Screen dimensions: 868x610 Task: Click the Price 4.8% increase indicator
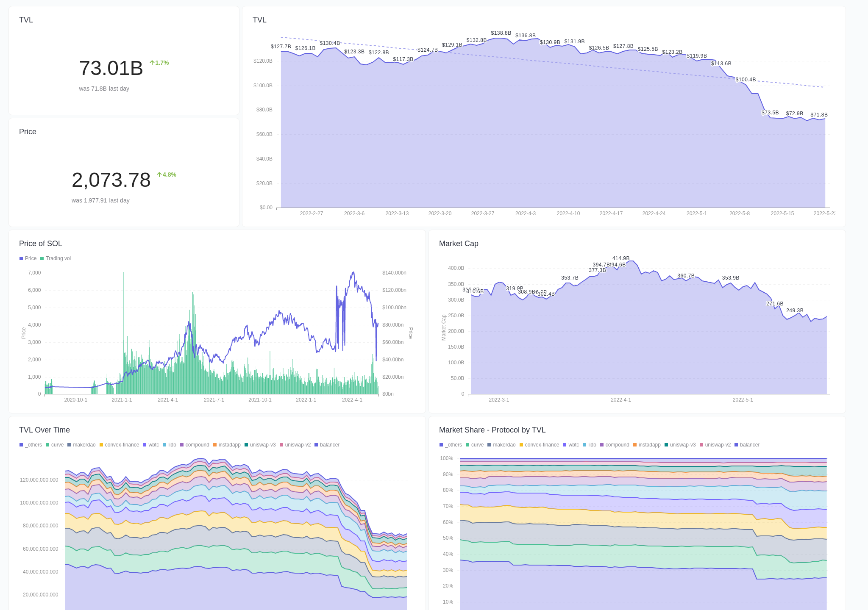[167, 175]
